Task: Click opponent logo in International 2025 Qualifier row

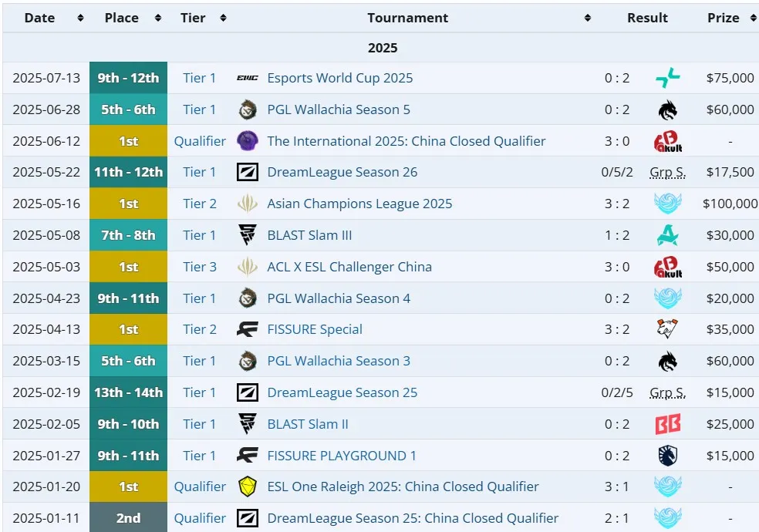Action: point(668,141)
